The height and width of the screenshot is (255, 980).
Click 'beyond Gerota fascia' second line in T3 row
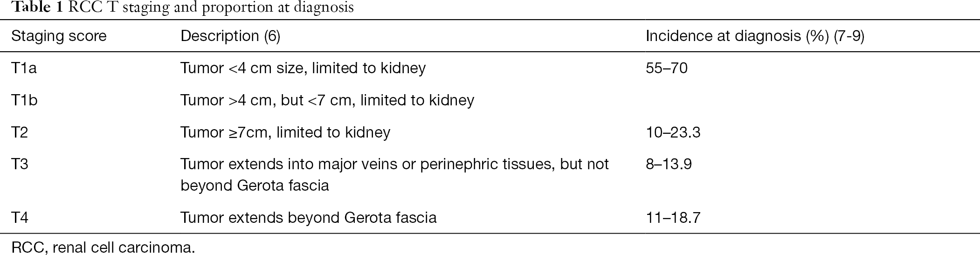pos(255,186)
